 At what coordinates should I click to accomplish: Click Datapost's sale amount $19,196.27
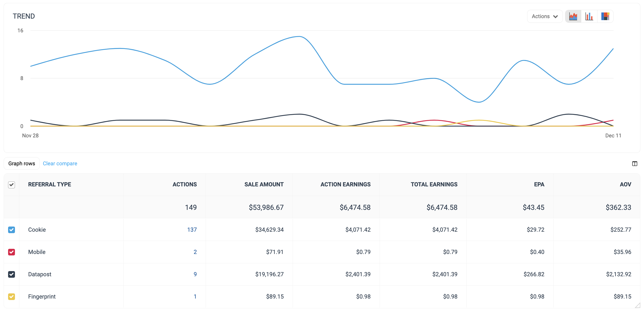[269, 274]
